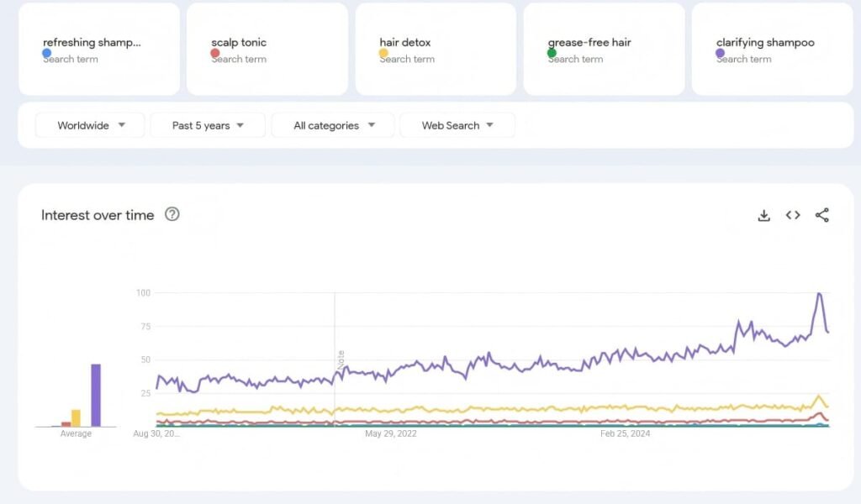This screenshot has width=861, height=504.
Task: Expand the Past 5 years time range
Action: [x=208, y=125]
